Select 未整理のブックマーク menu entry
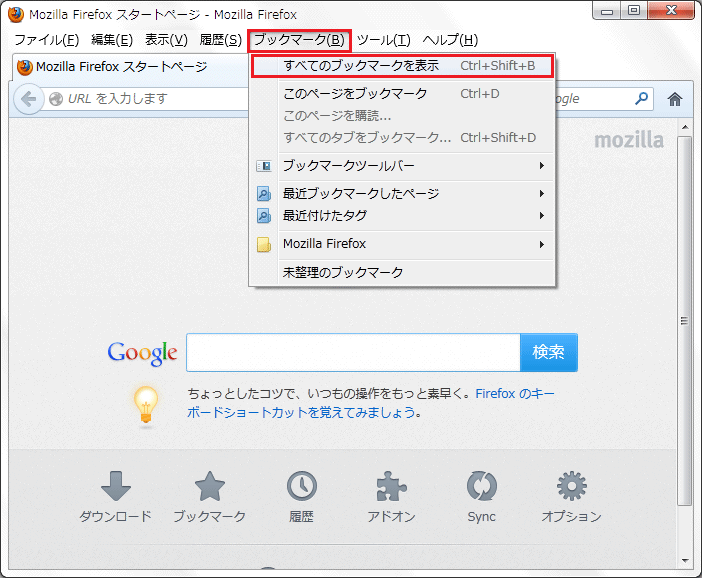Viewport: 702px width, 578px height. (x=402, y=272)
